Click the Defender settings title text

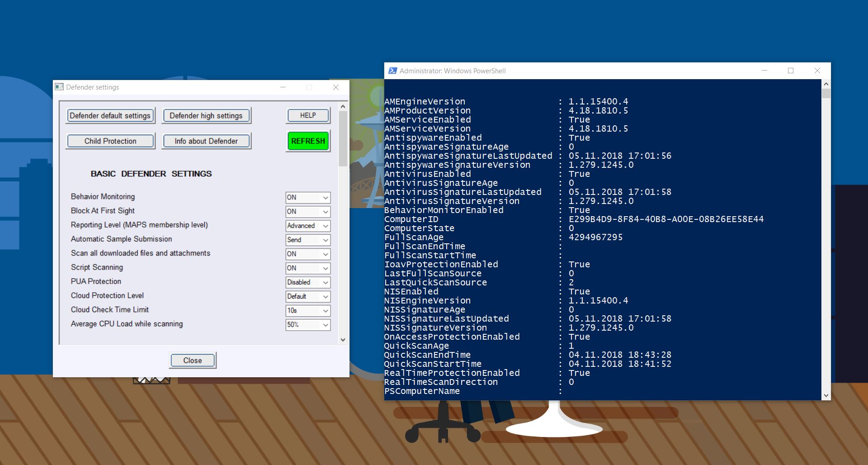tap(92, 87)
